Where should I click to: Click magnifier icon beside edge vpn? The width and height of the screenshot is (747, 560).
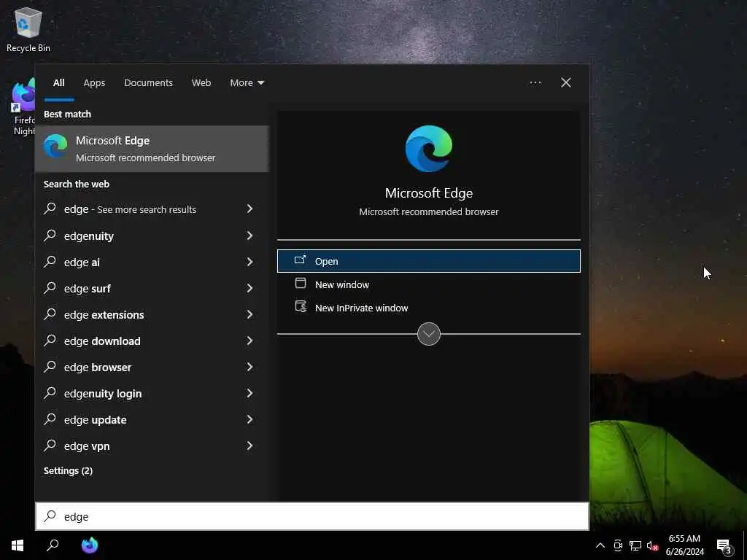click(50, 446)
